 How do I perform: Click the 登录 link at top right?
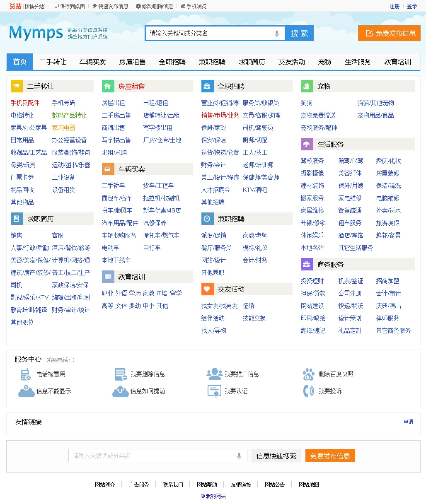[412, 7]
